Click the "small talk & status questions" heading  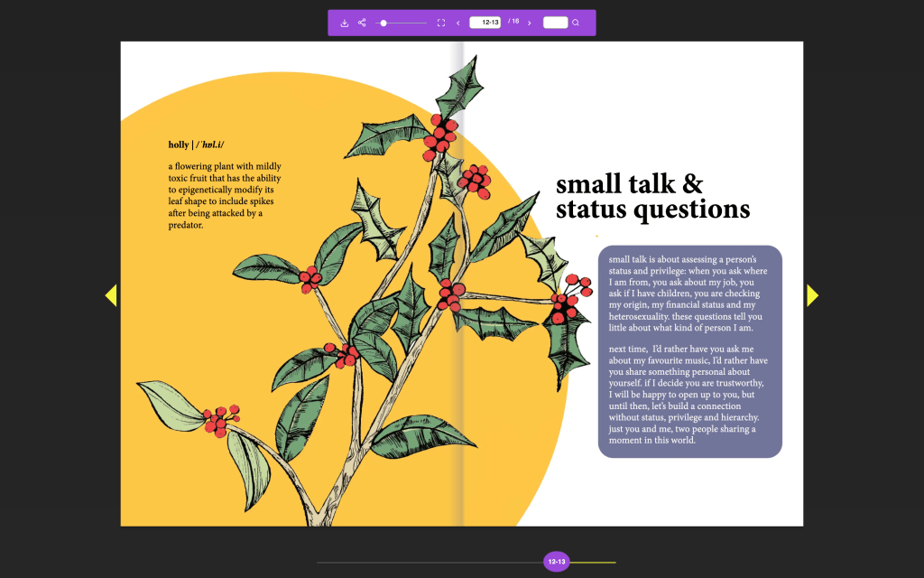pos(651,197)
